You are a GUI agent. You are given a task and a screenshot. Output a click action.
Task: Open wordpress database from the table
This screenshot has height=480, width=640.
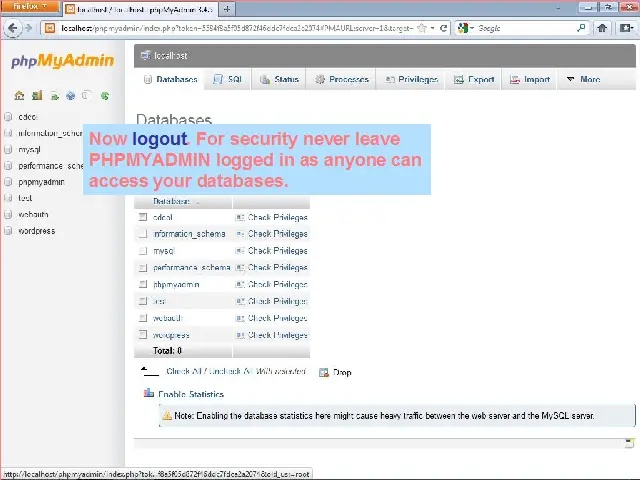point(171,335)
